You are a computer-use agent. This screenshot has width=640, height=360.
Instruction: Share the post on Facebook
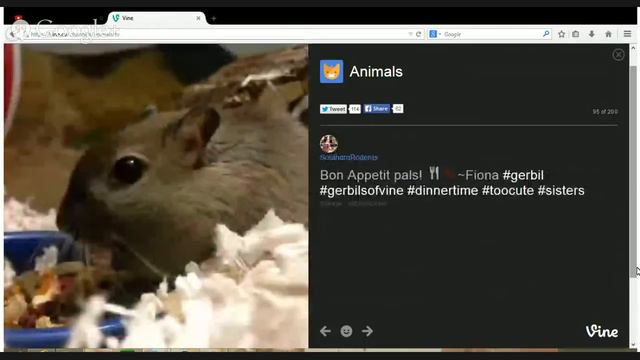[377, 109]
